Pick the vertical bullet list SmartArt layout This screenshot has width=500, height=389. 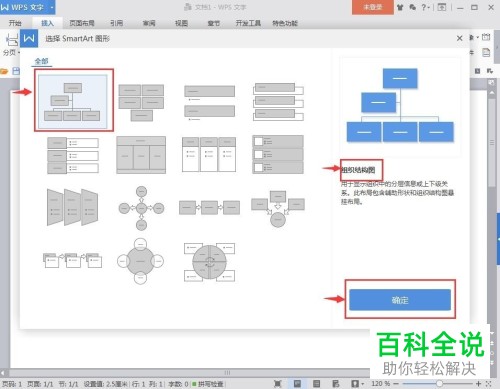210,103
